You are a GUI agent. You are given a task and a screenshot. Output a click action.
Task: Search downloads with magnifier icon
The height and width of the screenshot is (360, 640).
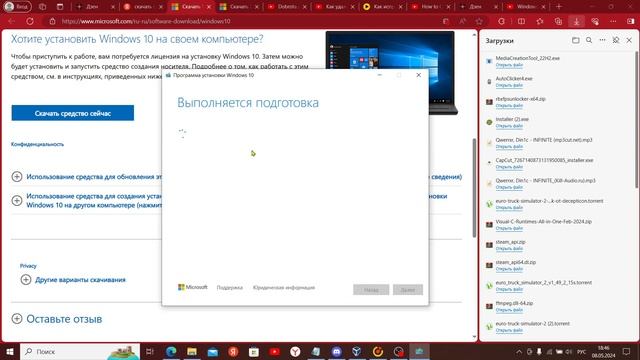click(x=589, y=40)
